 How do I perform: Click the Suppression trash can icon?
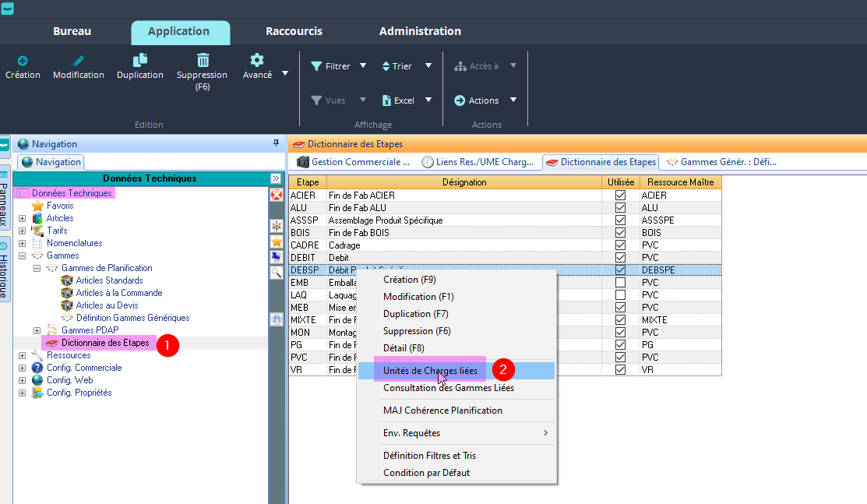point(203,61)
